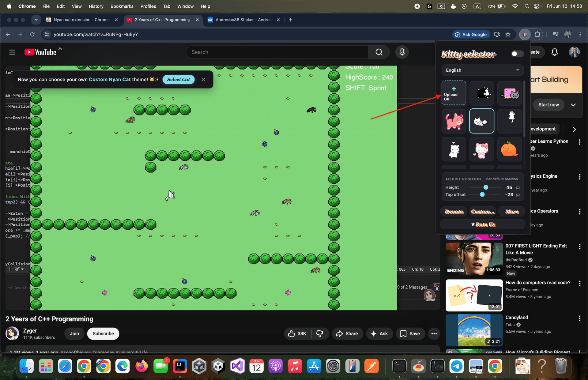Open YouTube notifications bell
The image size is (588, 380).
555,52
